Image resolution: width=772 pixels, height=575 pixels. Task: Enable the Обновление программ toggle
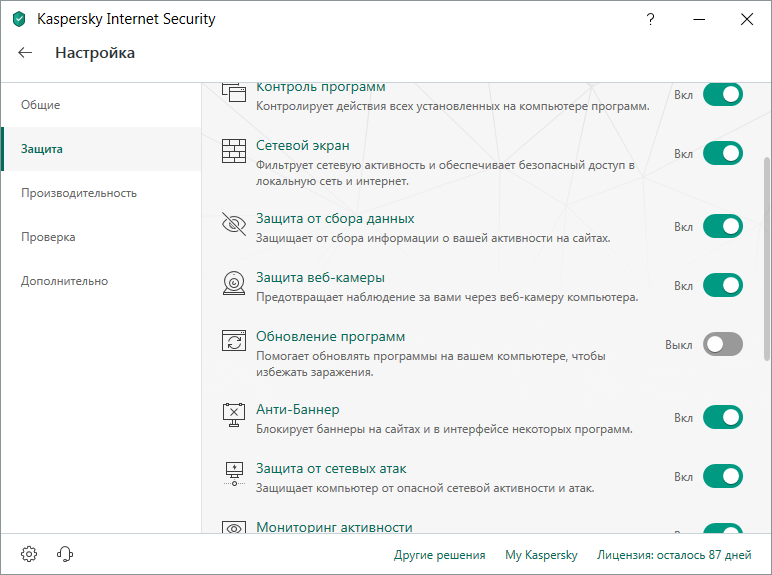click(x=723, y=344)
